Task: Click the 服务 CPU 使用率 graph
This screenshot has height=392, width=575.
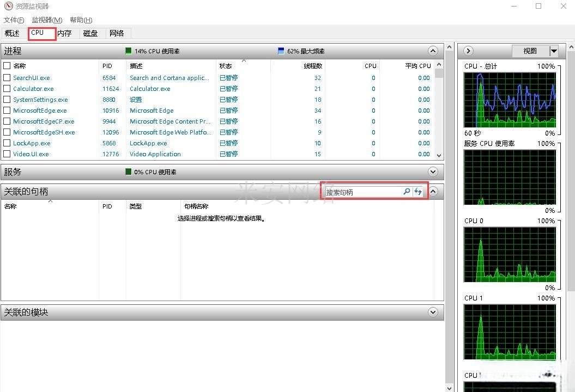Action: point(510,177)
